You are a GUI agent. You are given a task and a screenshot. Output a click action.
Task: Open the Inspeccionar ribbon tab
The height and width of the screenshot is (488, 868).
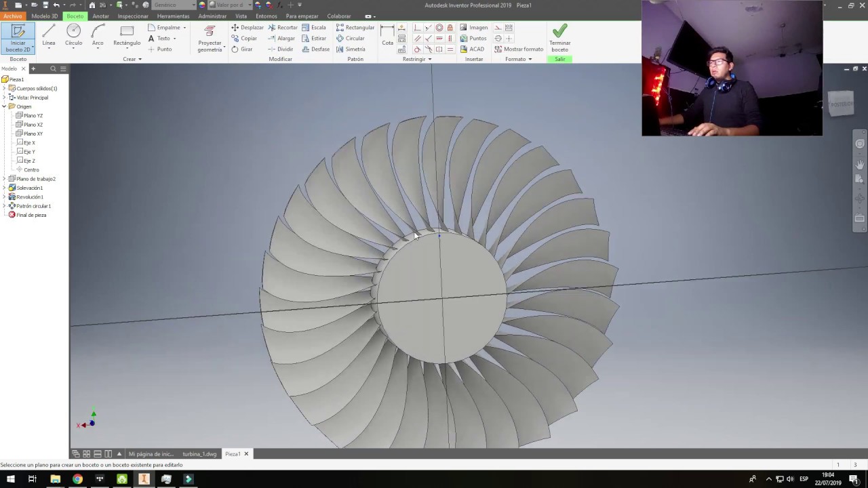tap(133, 16)
